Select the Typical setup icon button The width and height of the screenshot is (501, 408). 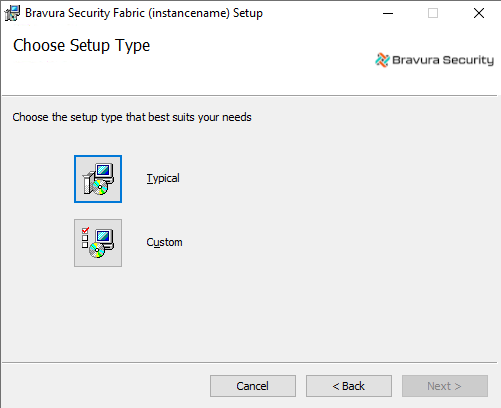98,179
